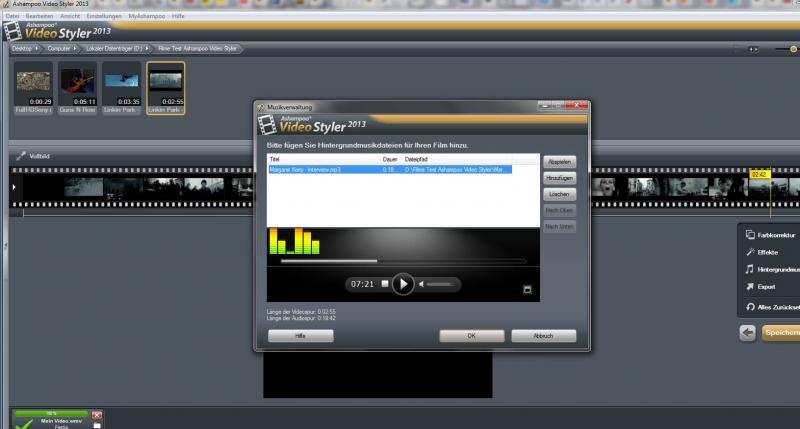Select the 0:05:11 Guns N Roses thumbnail

78,88
